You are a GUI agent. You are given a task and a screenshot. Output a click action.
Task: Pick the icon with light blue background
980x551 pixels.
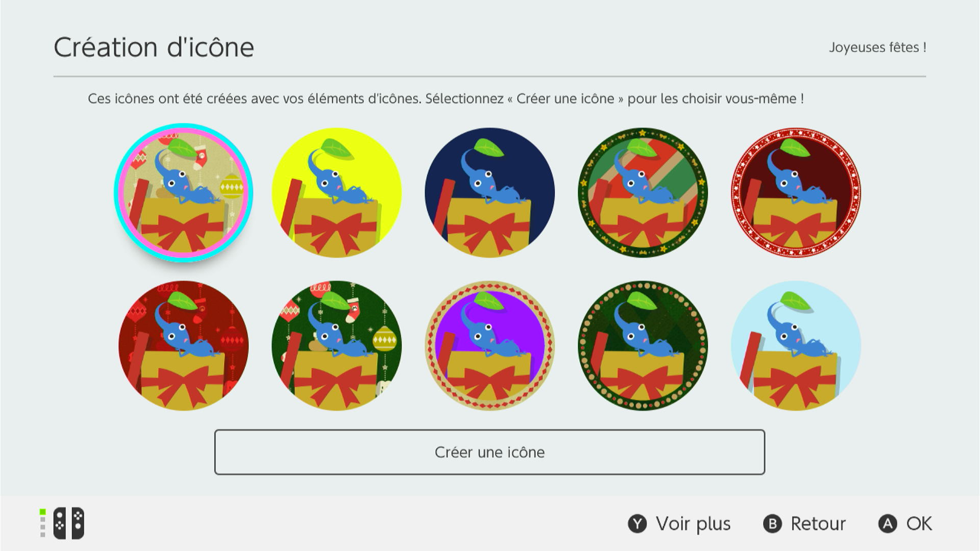[x=796, y=346]
